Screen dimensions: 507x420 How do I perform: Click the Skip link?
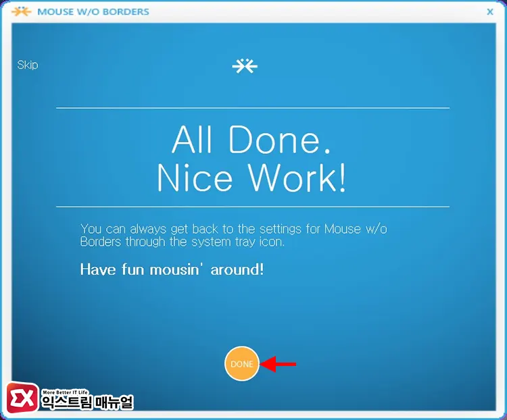tap(28, 65)
